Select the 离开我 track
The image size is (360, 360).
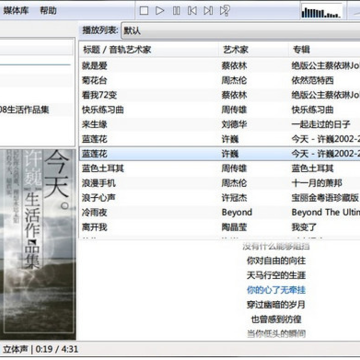tap(95, 227)
